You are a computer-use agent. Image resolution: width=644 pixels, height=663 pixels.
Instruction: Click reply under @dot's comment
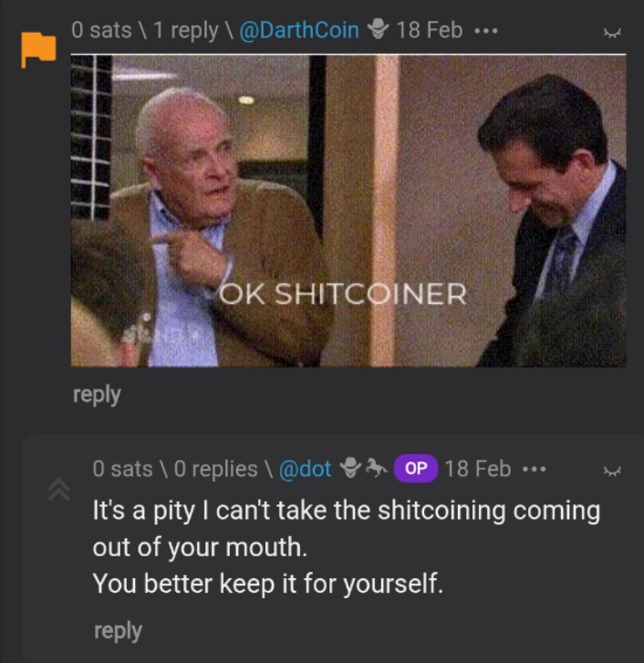(x=118, y=631)
